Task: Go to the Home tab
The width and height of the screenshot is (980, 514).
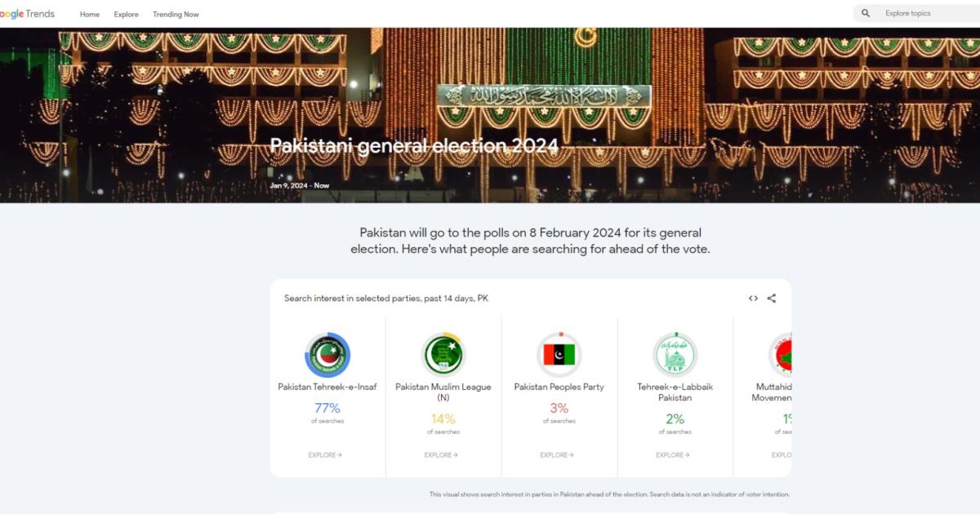Action: click(90, 15)
